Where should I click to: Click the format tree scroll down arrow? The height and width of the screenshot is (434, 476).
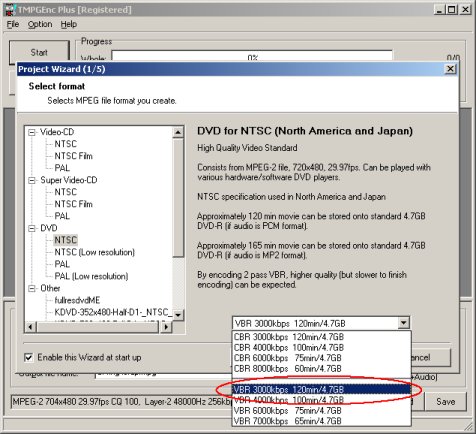pos(178,315)
